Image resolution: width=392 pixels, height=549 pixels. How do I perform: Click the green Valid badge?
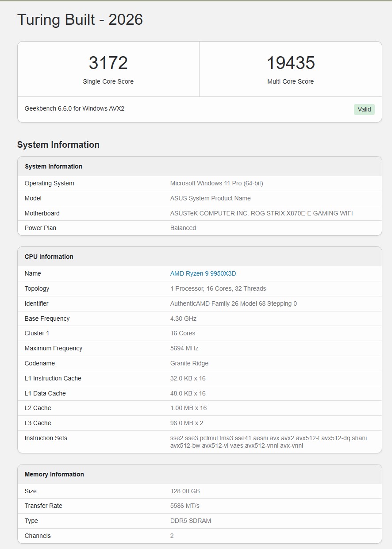[364, 109]
